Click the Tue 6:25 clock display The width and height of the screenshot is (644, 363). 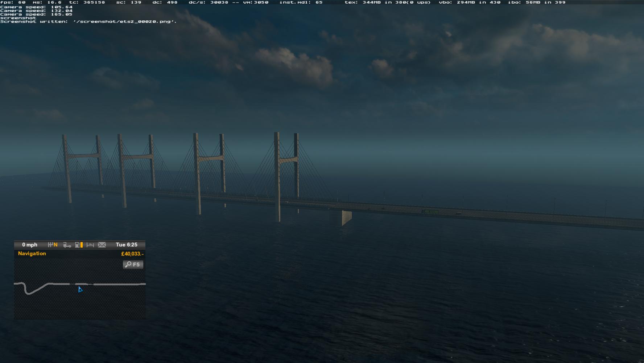(x=127, y=245)
